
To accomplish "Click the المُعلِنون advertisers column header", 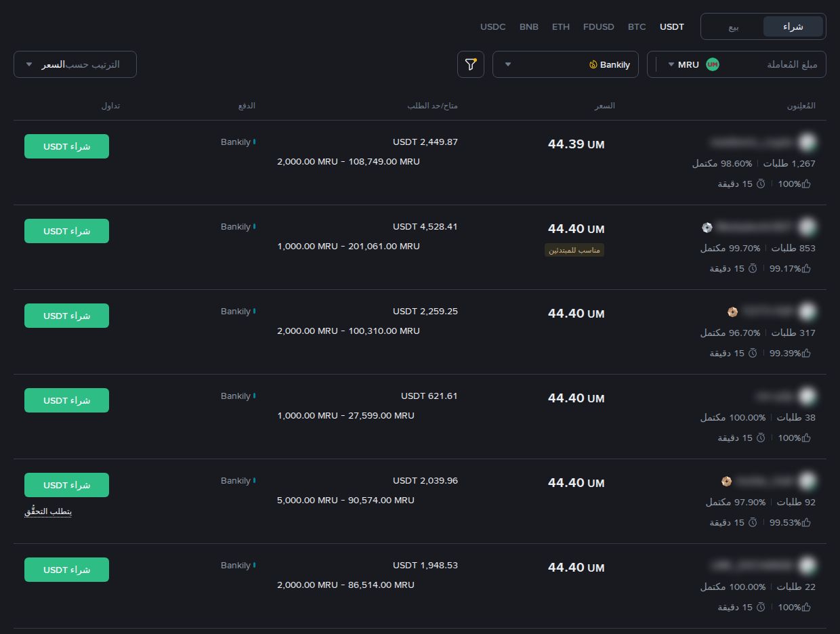I will [x=801, y=106].
